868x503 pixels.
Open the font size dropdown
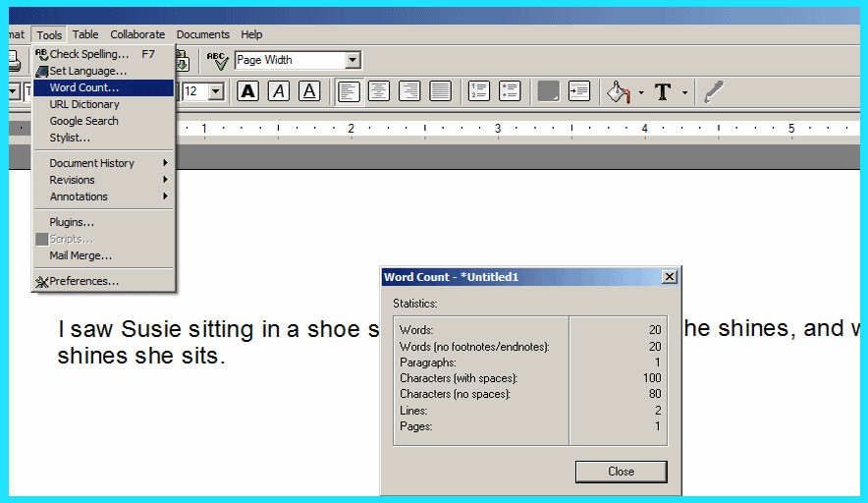(216, 91)
